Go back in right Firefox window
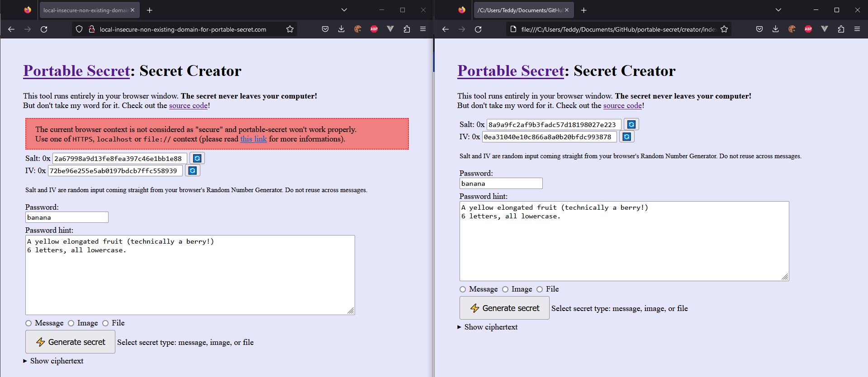Image resolution: width=868 pixels, height=377 pixels. click(446, 29)
